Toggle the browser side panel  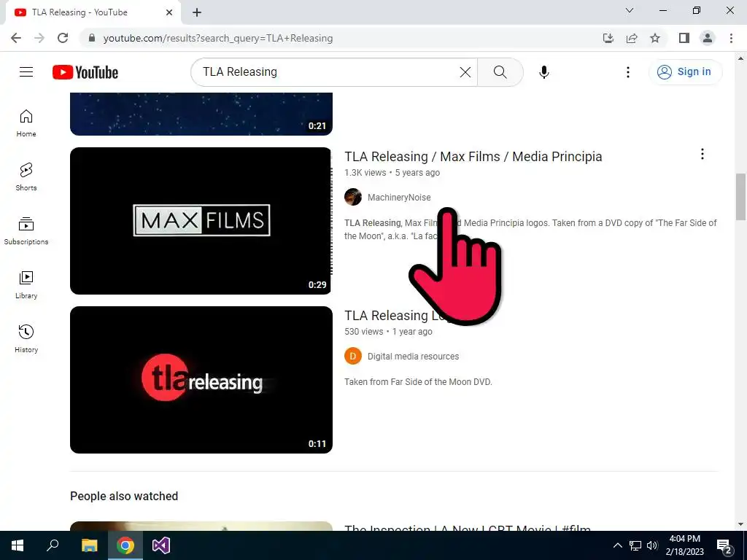pos(684,38)
